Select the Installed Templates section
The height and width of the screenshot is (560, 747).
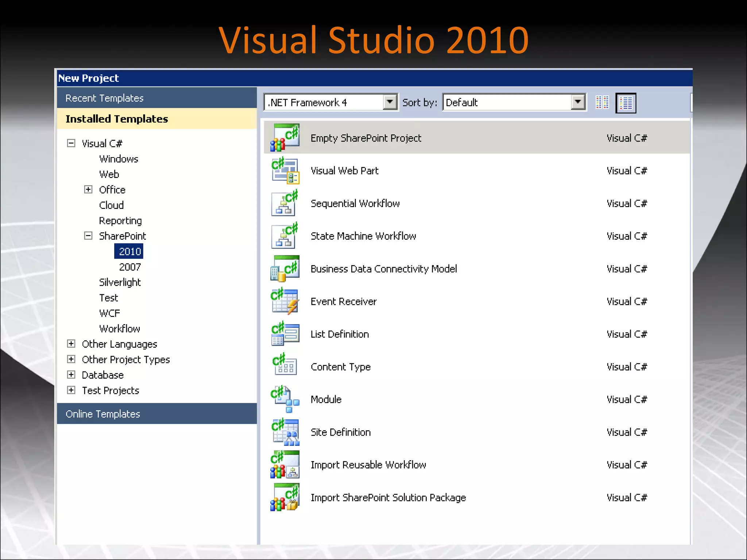click(157, 118)
